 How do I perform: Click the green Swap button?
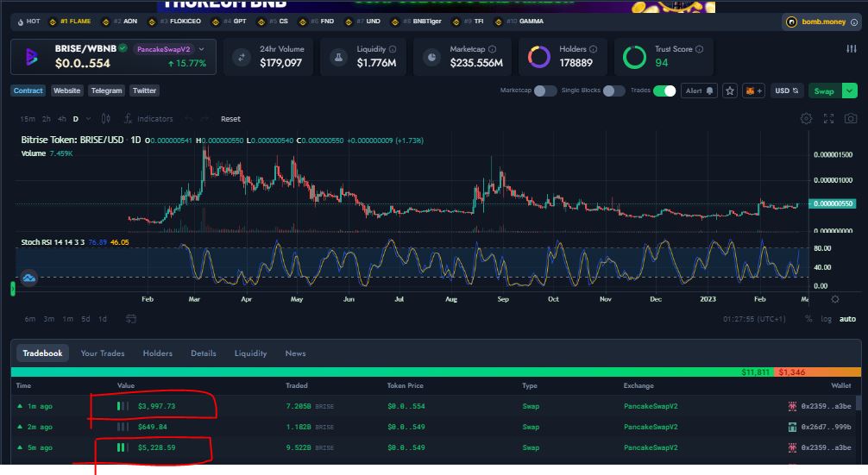(x=824, y=91)
